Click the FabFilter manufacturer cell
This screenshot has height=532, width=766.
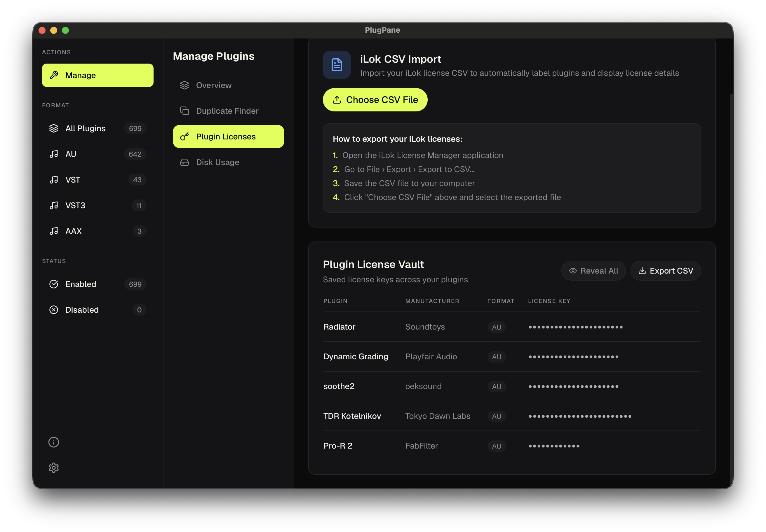pos(421,445)
